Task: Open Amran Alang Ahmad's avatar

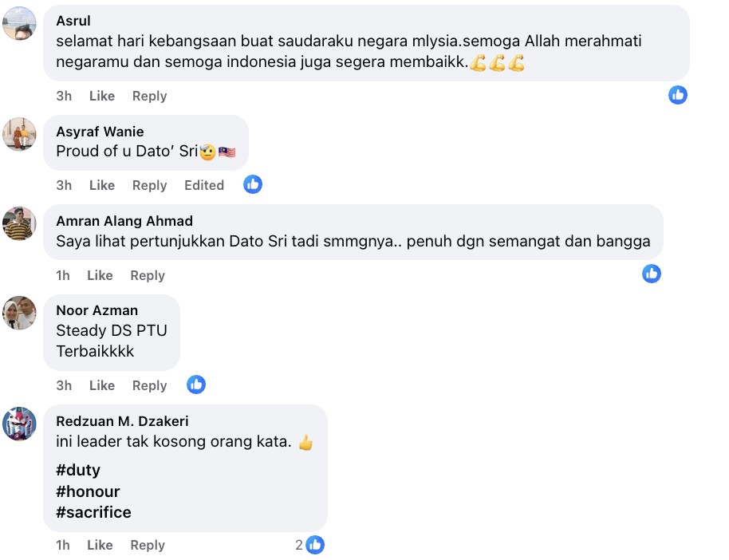Action: (x=19, y=223)
